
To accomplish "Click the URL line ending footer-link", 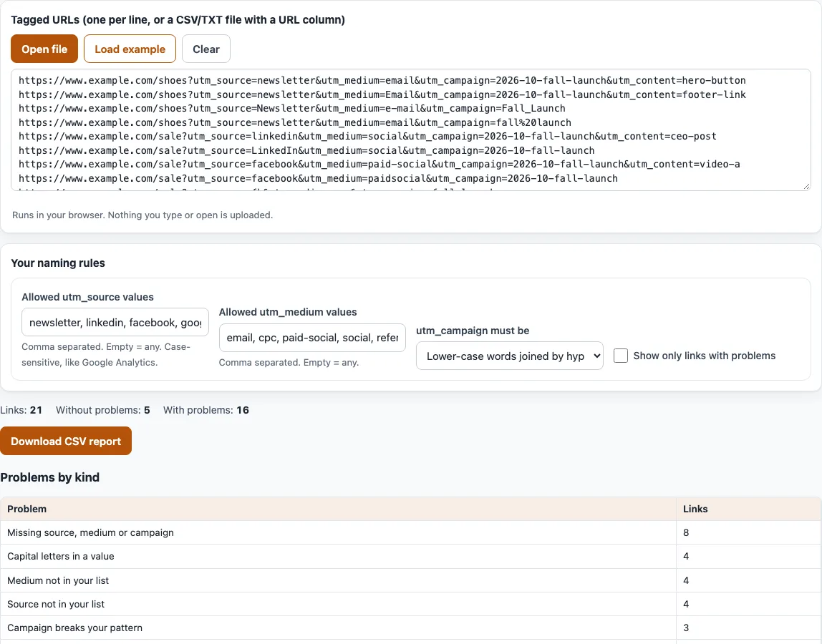I will [x=382, y=94].
